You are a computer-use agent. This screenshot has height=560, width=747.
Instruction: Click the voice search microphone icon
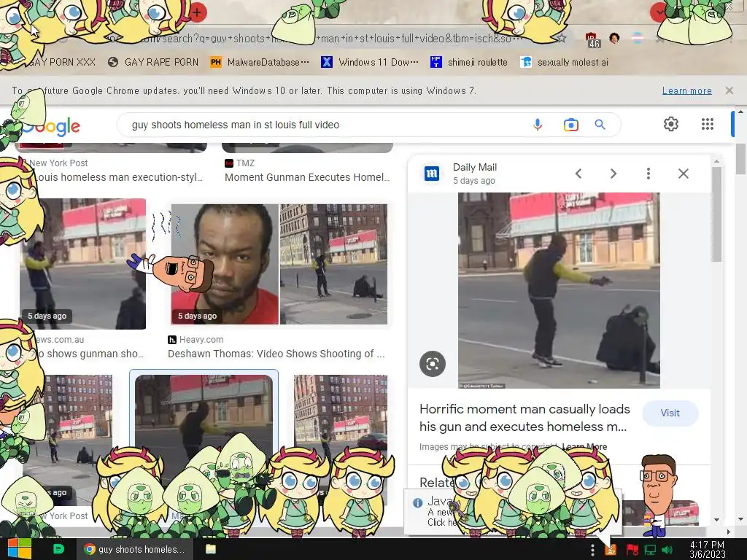[x=538, y=125]
